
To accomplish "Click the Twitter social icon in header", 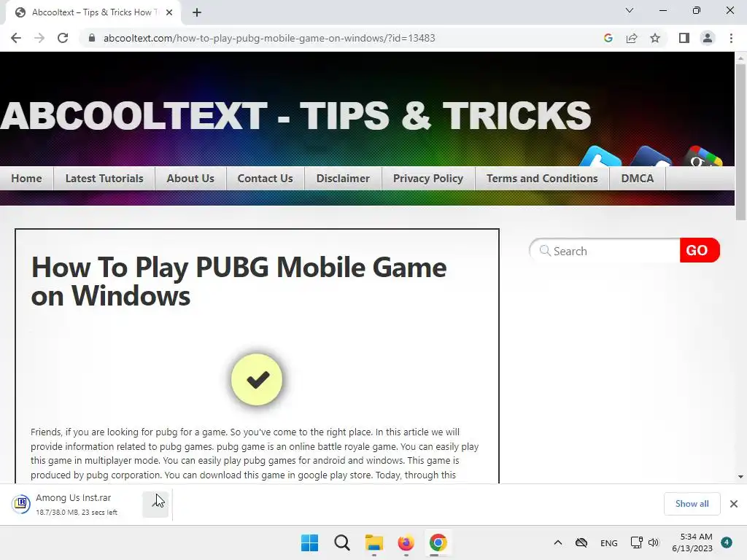I will [601, 157].
